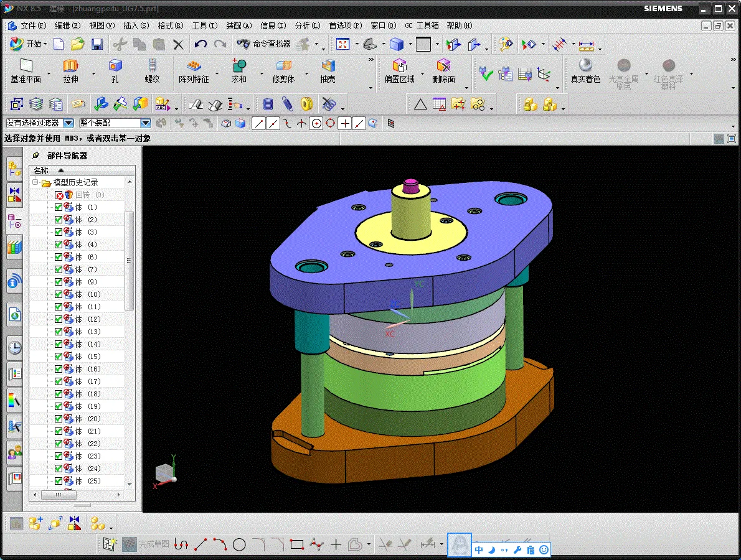This screenshot has width=741, height=560.
Task: Click the navigator vertical scrollbar down arrow
Action: (130, 484)
